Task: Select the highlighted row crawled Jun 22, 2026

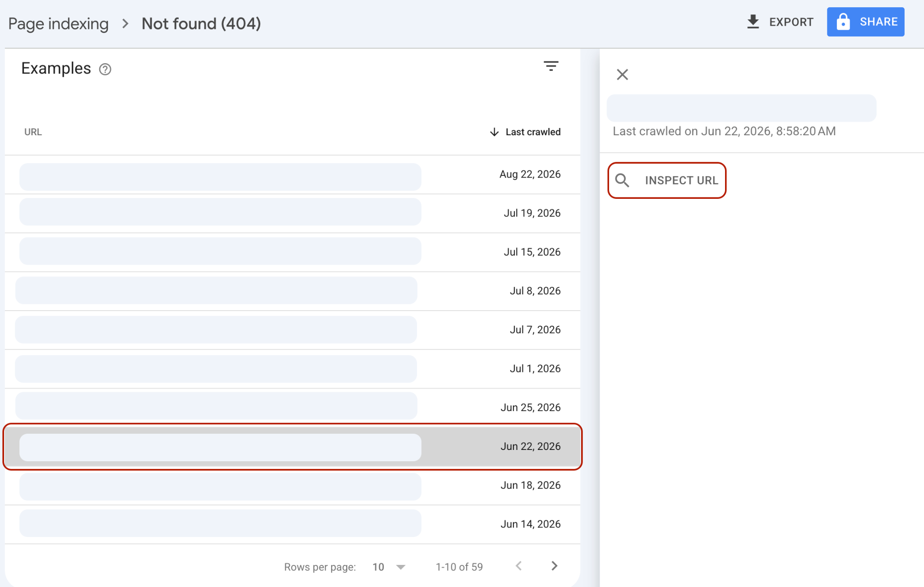Action: pos(292,447)
